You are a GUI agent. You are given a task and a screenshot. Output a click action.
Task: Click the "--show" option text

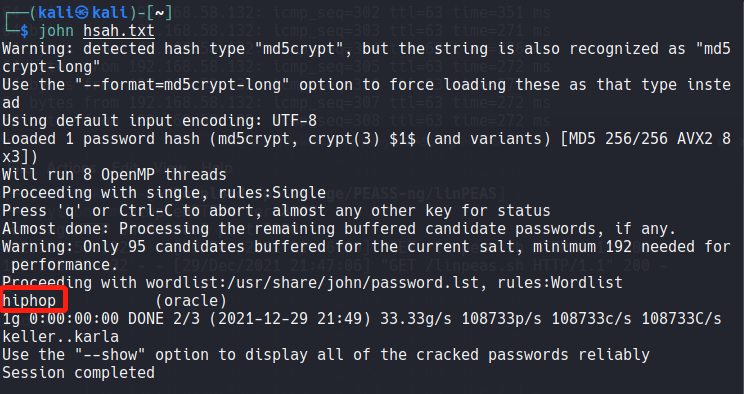(x=110, y=355)
